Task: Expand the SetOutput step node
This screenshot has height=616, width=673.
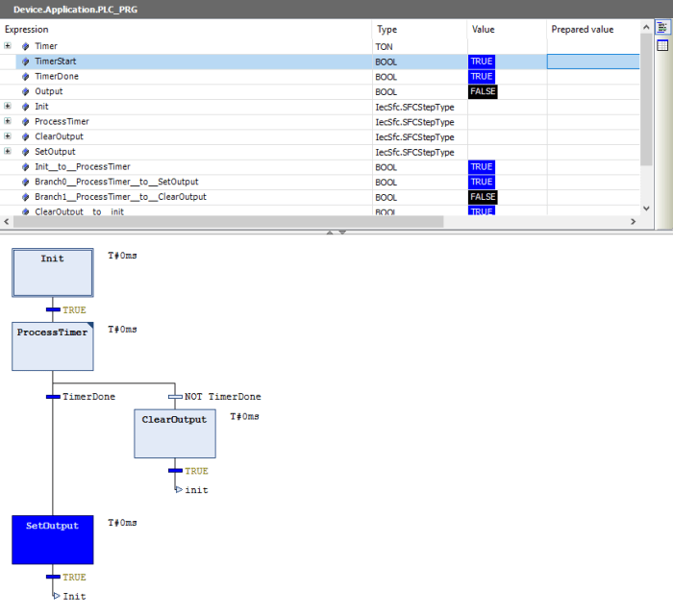Action: (8, 152)
